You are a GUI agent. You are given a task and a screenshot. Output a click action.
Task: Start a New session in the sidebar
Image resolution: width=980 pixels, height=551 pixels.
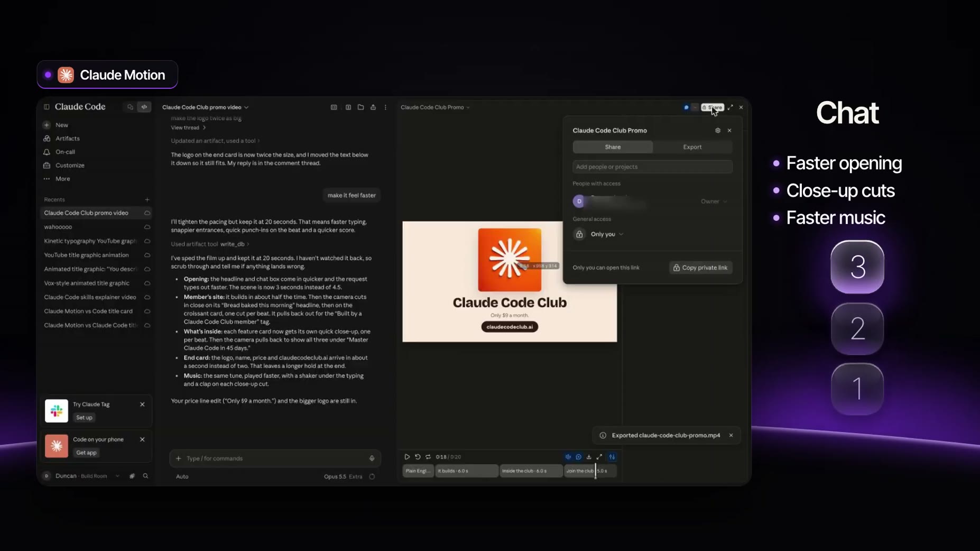(x=62, y=125)
